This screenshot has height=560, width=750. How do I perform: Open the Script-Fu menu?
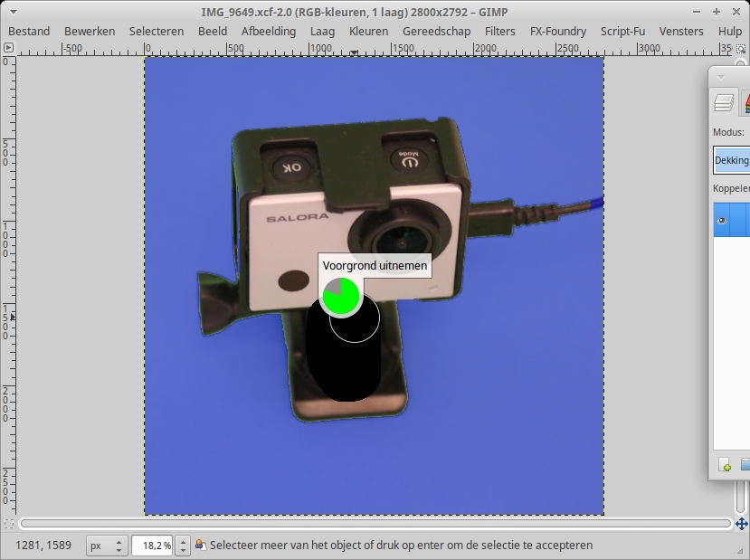622,31
